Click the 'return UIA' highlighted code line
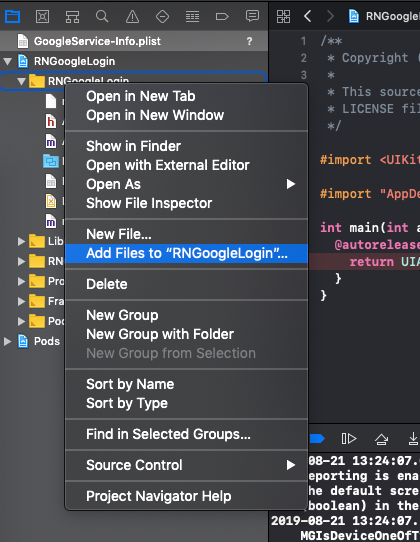This screenshot has height=542, width=420. click(364, 262)
